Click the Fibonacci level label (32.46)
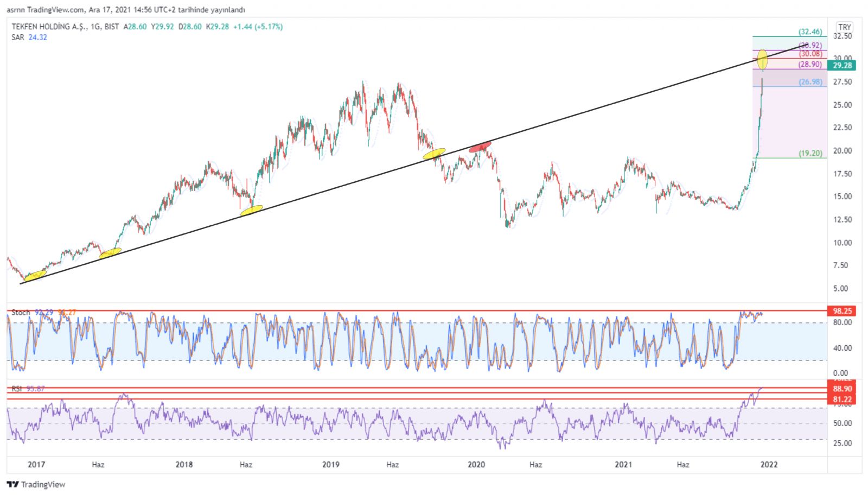Viewport: 868px width, 495px height. point(810,32)
